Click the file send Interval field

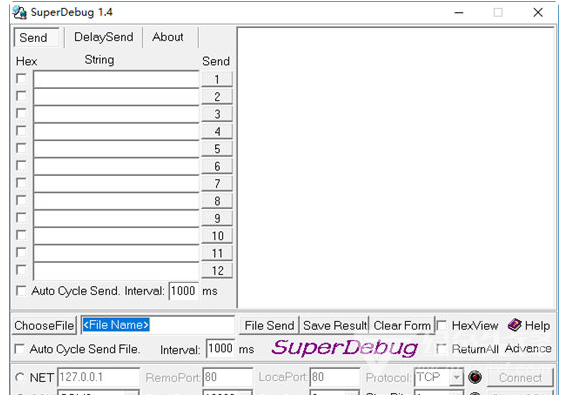(220, 349)
